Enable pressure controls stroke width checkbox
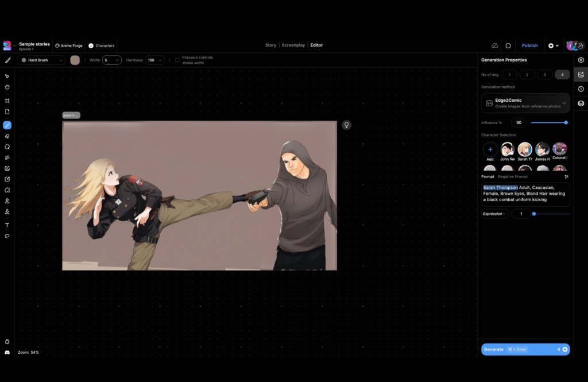 click(177, 60)
